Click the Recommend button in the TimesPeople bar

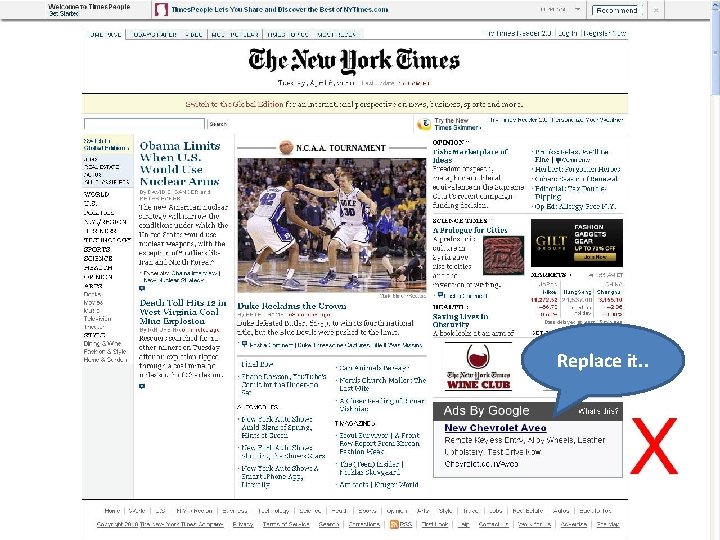tap(617, 10)
